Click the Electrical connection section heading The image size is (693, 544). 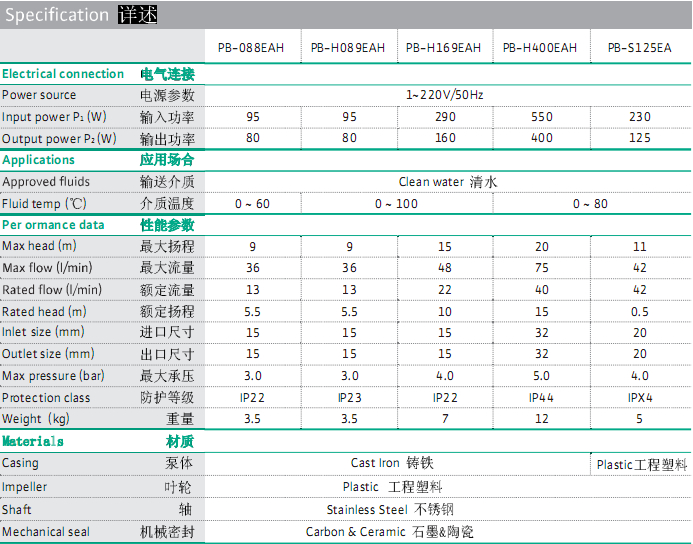click(x=63, y=74)
